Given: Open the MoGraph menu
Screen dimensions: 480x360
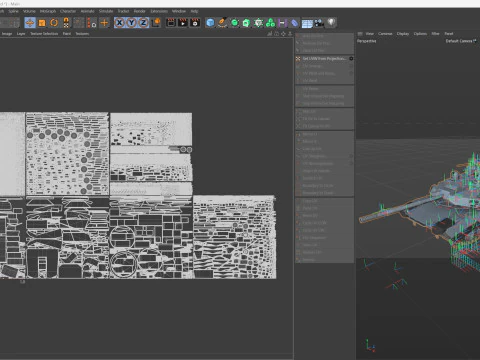Looking at the screenshot, I should click(48, 11).
